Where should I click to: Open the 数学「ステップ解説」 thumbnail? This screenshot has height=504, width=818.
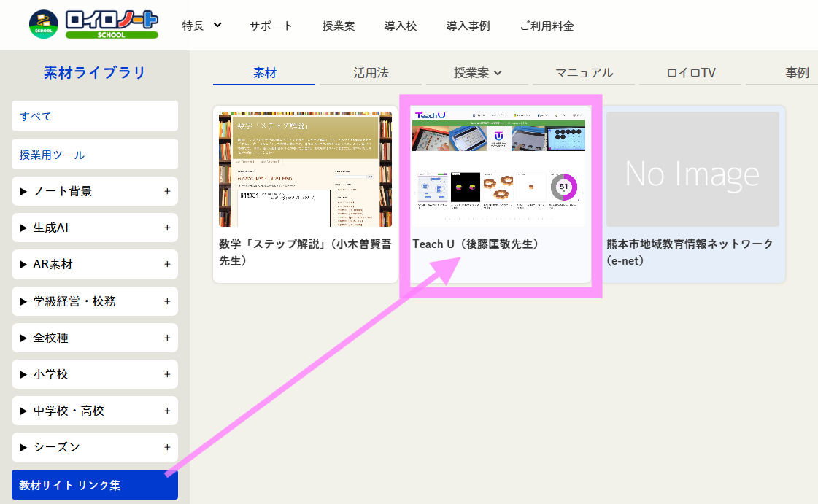pyautogui.click(x=305, y=169)
